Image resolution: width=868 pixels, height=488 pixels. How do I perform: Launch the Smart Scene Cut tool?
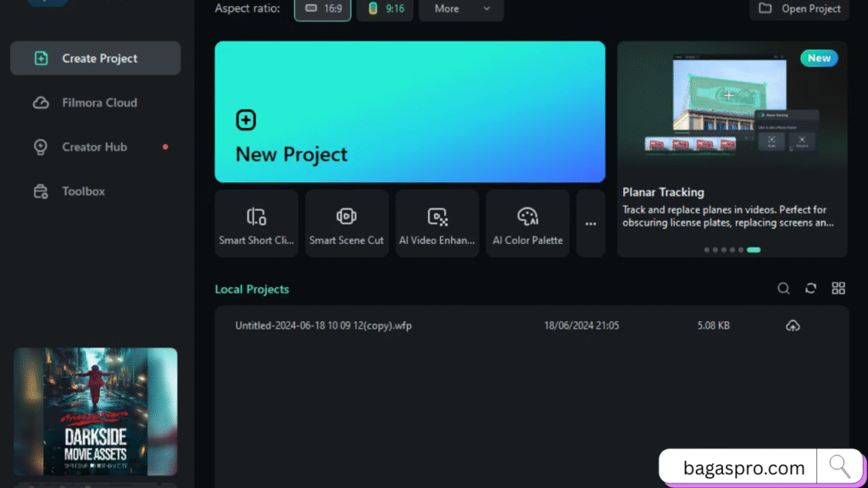tap(347, 224)
